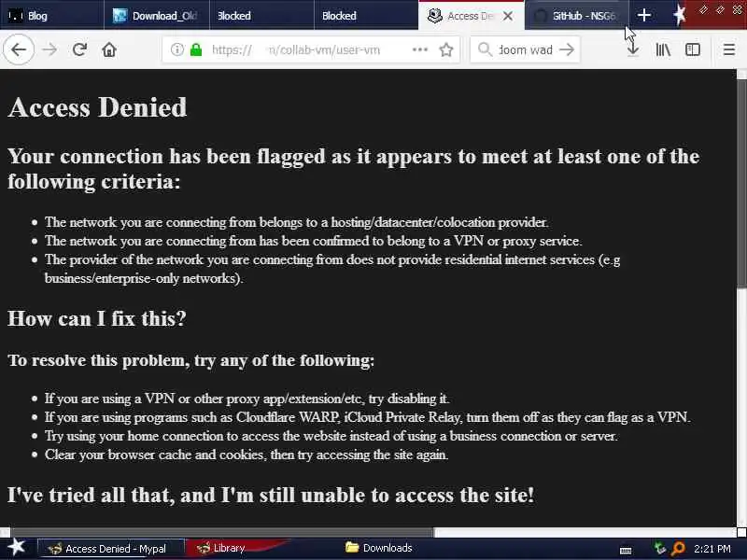Show site information icon in address bar
The image size is (747, 560).
tap(176, 49)
